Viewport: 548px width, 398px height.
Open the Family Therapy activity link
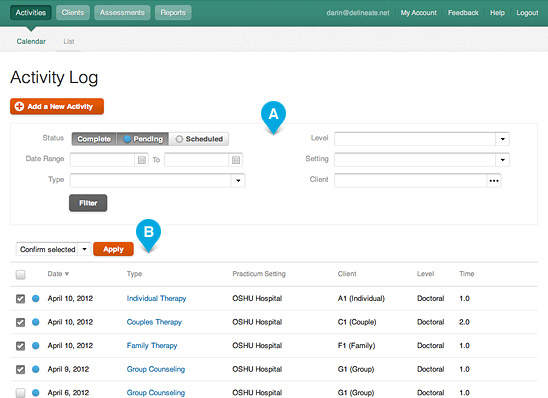click(x=152, y=346)
